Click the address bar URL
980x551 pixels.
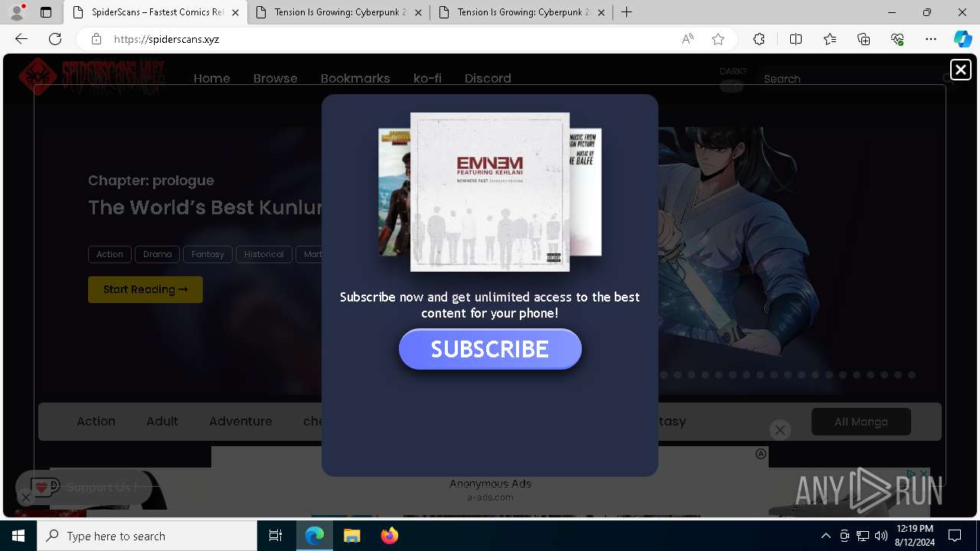[x=167, y=39]
